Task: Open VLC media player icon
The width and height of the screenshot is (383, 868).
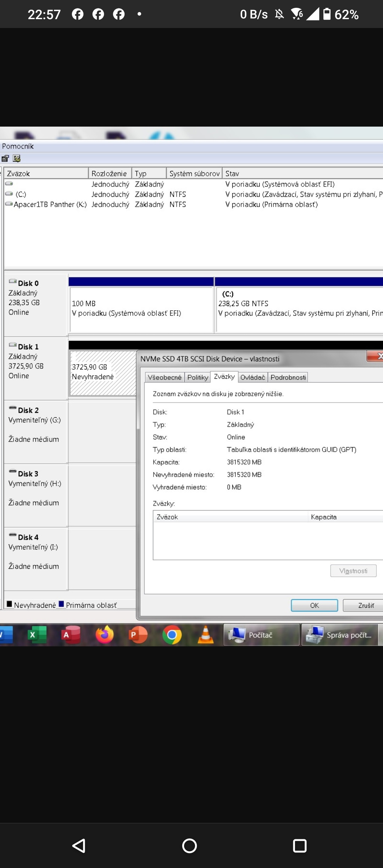Action: (x=206, y=635)
